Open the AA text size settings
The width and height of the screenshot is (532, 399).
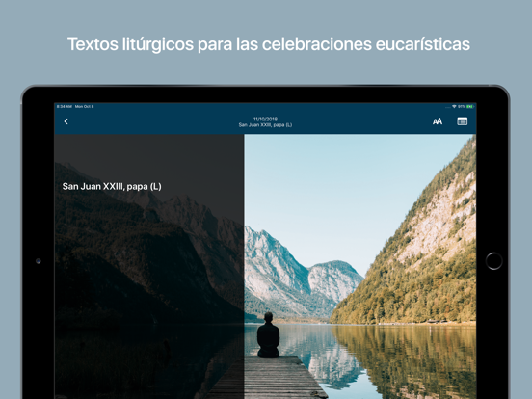tap(438, 121)
